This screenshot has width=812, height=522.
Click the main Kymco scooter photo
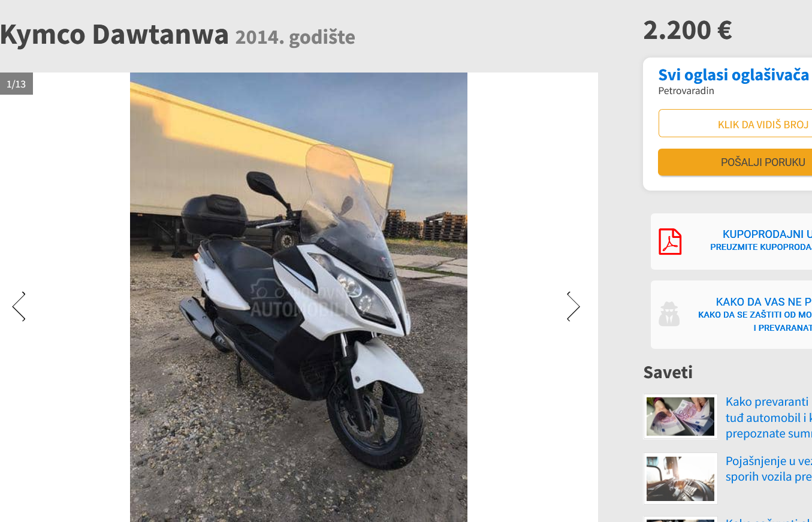298,297
